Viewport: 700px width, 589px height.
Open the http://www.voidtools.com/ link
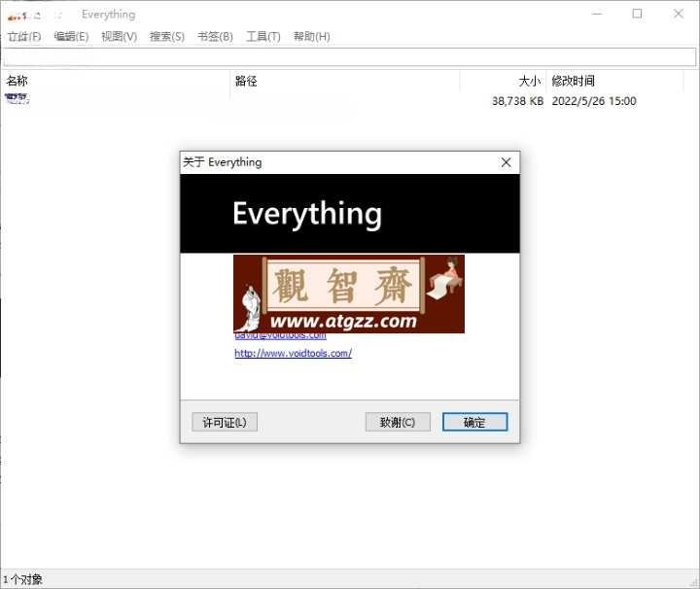294,354
